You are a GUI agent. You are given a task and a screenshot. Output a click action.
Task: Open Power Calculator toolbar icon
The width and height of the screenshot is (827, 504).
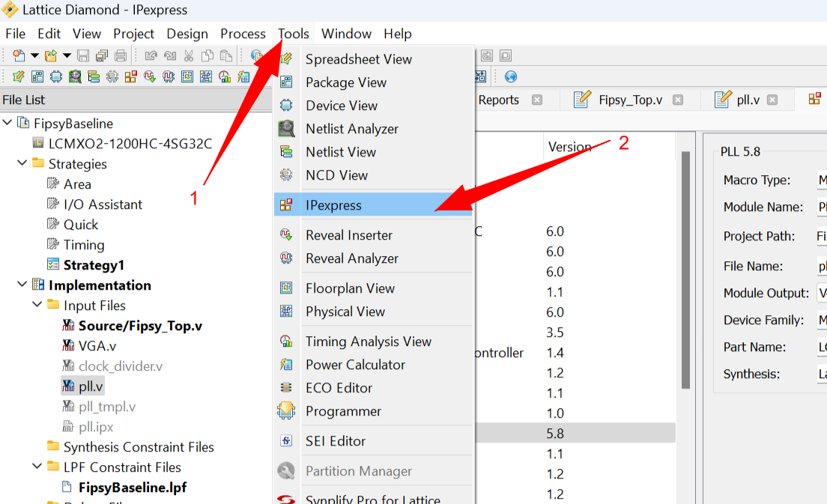pos(243,77)
